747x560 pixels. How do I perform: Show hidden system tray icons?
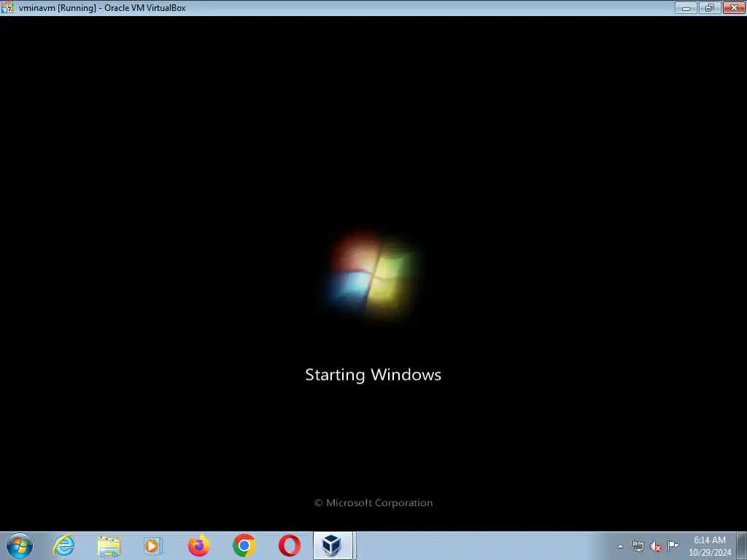pyautogui.click(x=620, y=546)
